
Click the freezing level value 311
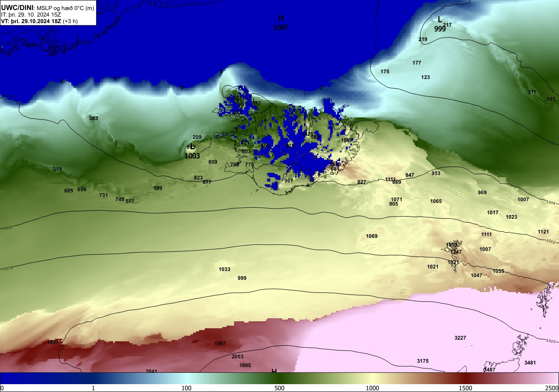pyautogui.click(x=531, y=92)
